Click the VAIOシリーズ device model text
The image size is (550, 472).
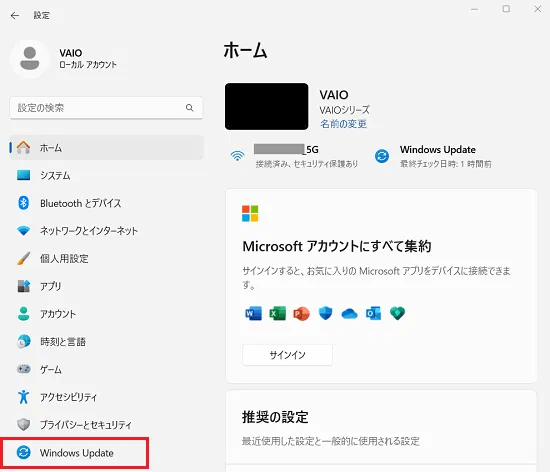tap(344, 110)
